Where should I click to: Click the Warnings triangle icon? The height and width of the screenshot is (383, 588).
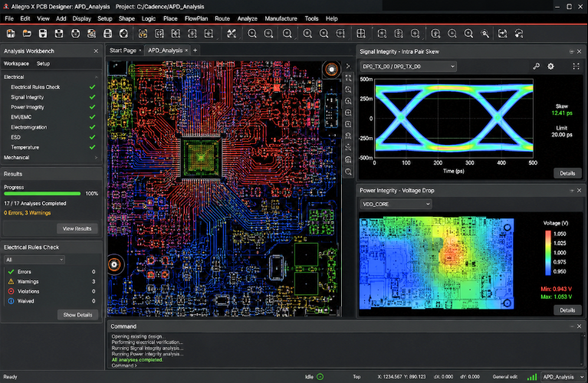point(11,281)
